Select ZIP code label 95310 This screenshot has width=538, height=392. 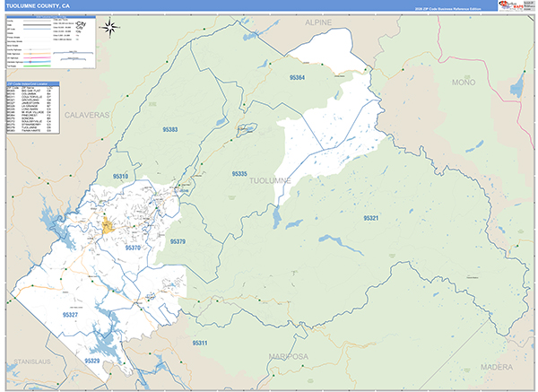(120, 177)
